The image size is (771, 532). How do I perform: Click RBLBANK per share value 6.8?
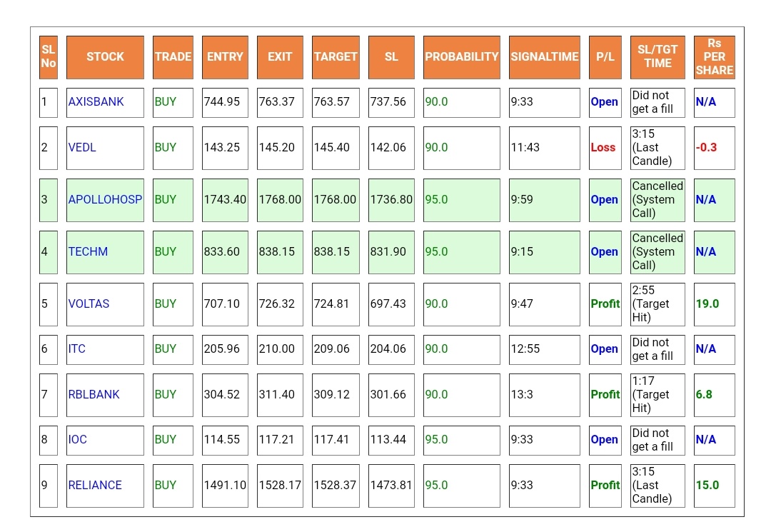point(704,394)
